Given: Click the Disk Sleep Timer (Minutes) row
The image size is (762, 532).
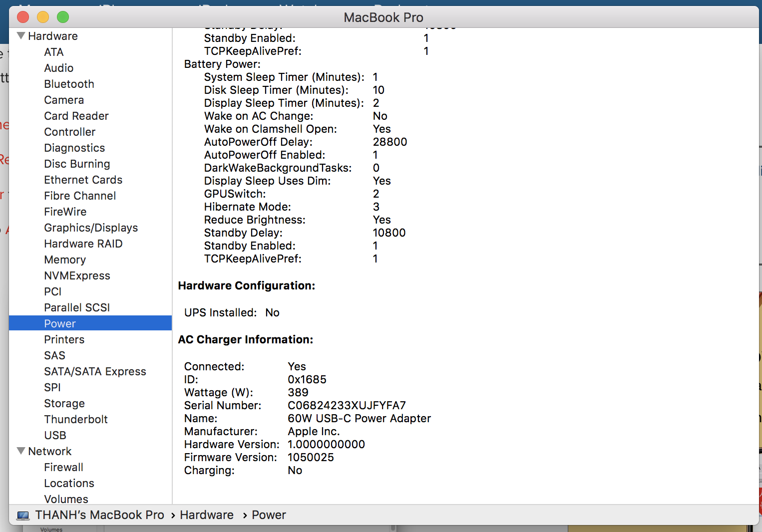Looking at the screenshot, I should click(294, 90).
